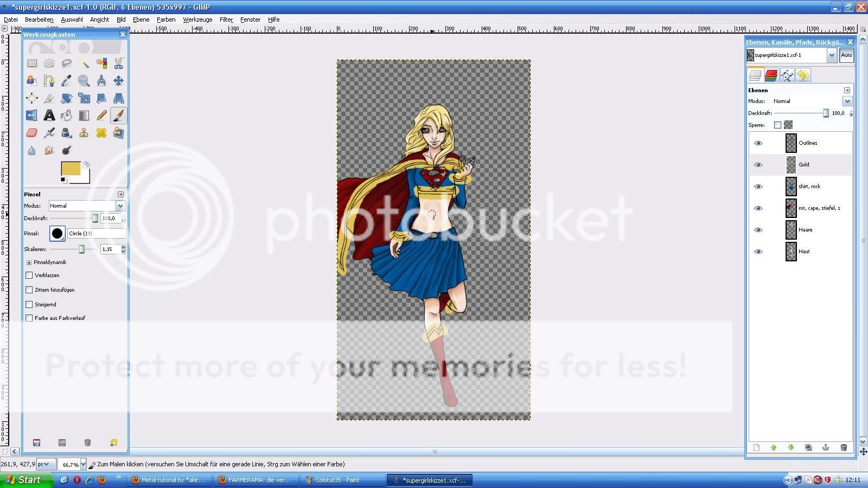Open the Filter menu
Viewport: 868px width, 488px height.
pos(226,20)
